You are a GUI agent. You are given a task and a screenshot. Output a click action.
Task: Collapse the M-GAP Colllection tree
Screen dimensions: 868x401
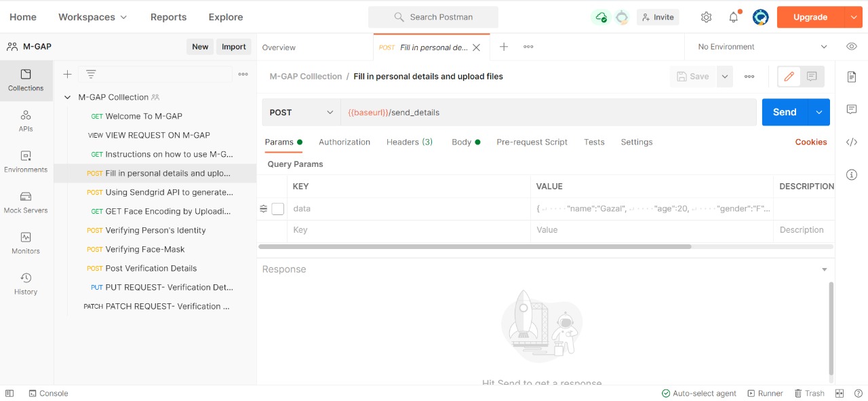coord(67,97)
